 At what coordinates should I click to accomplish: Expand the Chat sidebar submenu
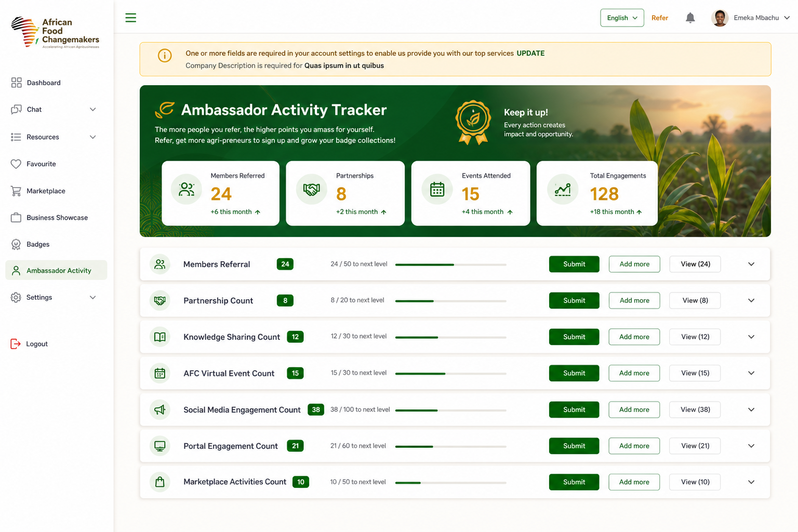point(93,110)
